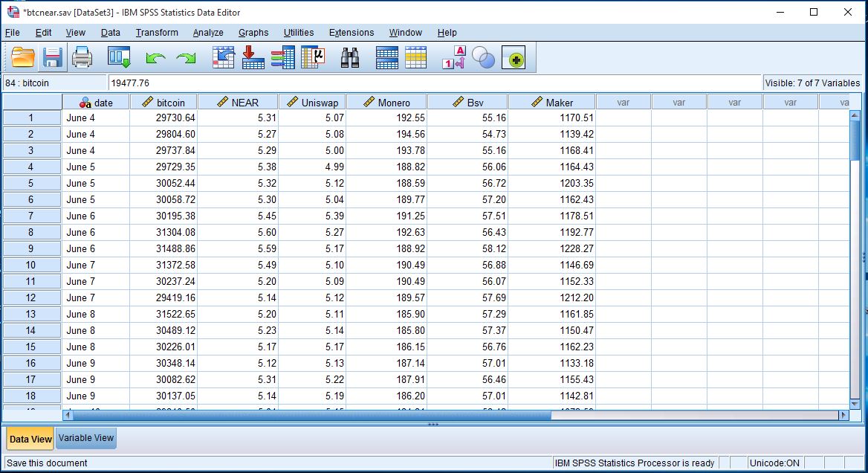
Task: Open the File menu
Action: tap(12, 33)
